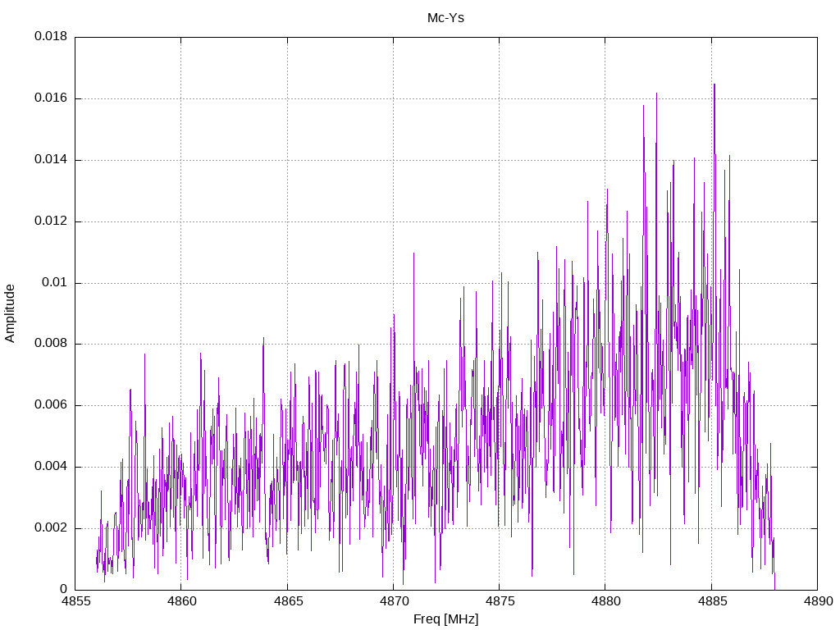Click the x-axis tick label 4865

pyautogui.click(x=288, y=601)
